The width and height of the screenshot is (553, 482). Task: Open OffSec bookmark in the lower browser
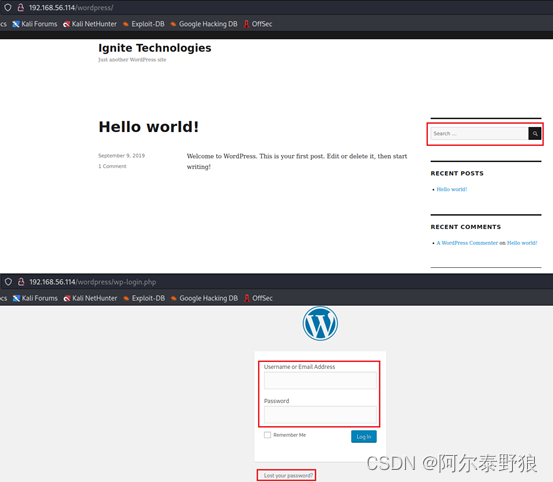[x=258, y=298]
